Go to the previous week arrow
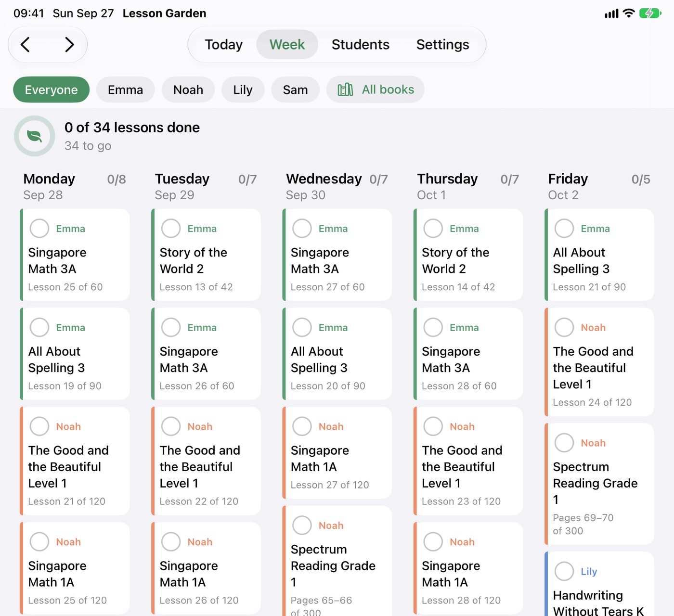The width and height of the screenshot is (674, 616). tap(26, 45)
